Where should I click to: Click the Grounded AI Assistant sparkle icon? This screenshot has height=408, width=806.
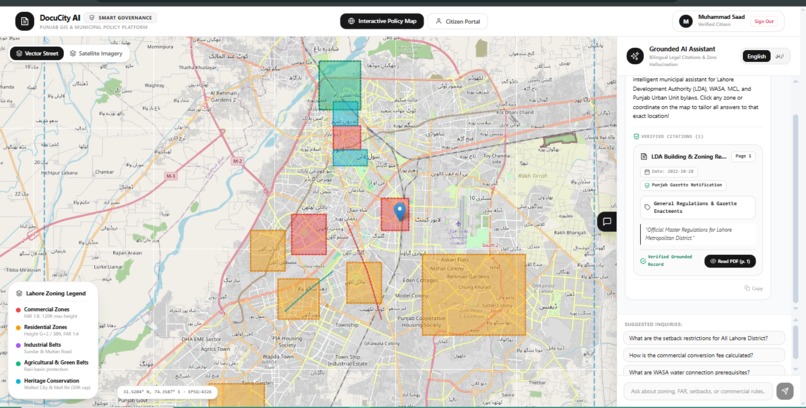(x=635, y=55)
